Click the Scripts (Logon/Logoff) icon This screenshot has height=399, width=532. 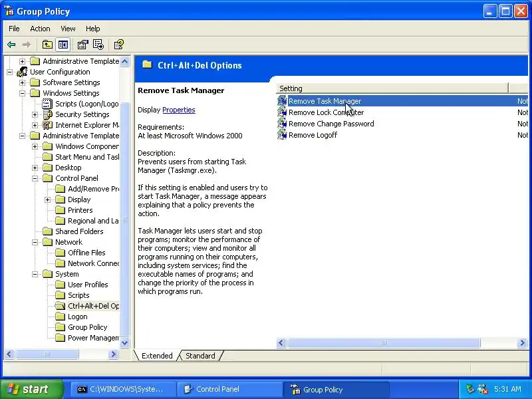pos(47,104)
